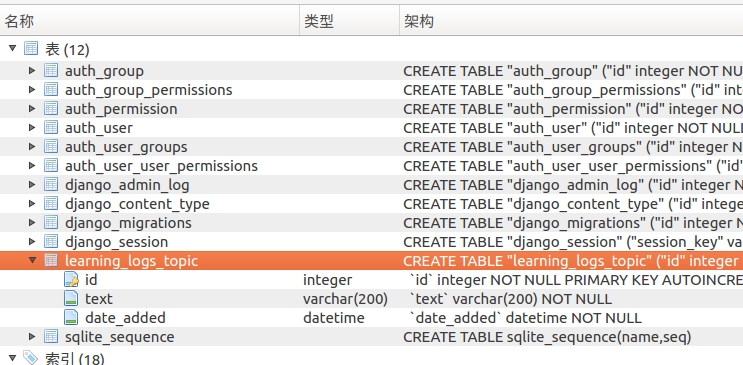This screenshot has width=743, height=365.
Task: Click the CREATE TABLE "auth_user" schema text
Action: [x=573, y=128]
